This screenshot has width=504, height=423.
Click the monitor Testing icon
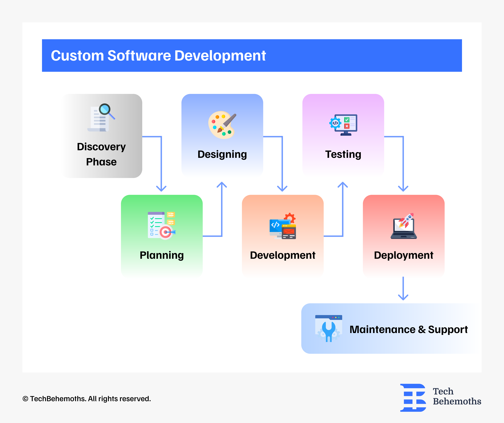(x=343, y=125)
